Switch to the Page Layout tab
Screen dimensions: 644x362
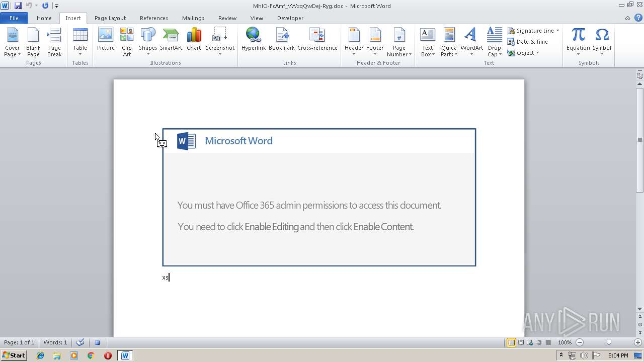point(110,18)
